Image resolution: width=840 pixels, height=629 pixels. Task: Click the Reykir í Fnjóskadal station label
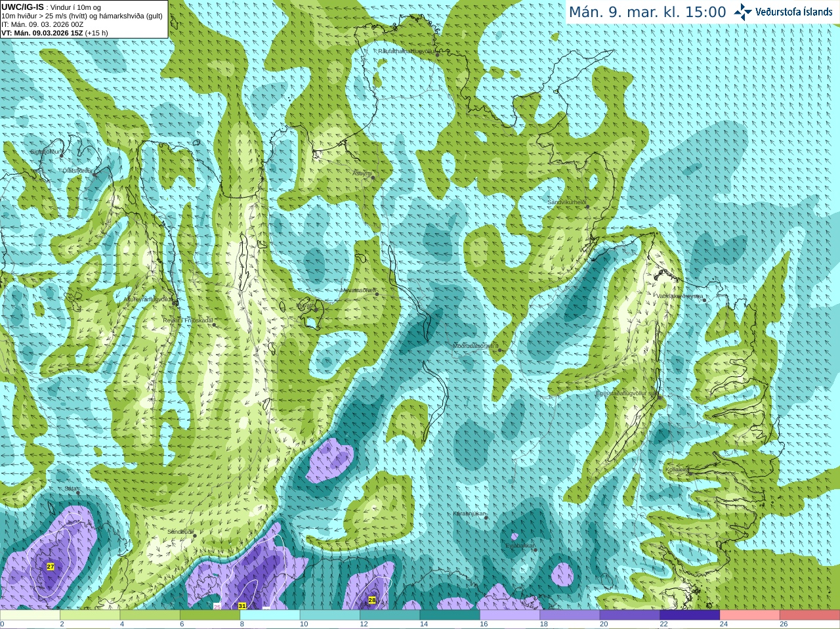coord(188,320)
